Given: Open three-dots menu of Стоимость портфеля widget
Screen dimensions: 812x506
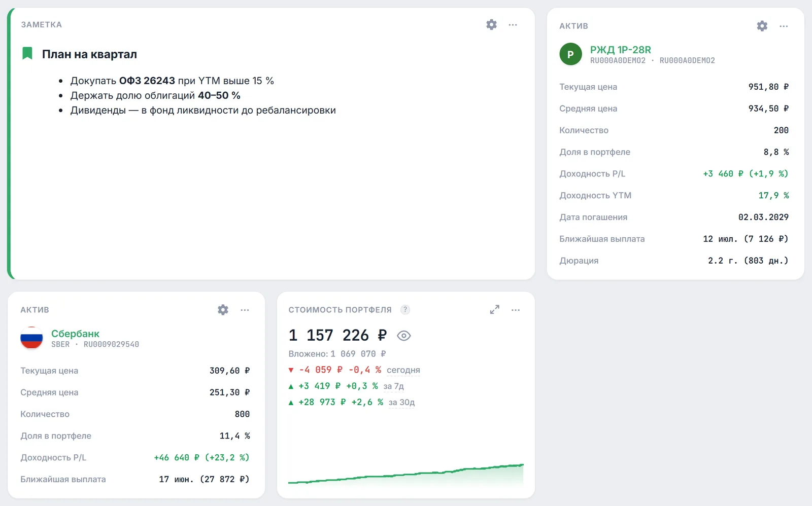Looking at the screenshot, I should tap(516, 310).
